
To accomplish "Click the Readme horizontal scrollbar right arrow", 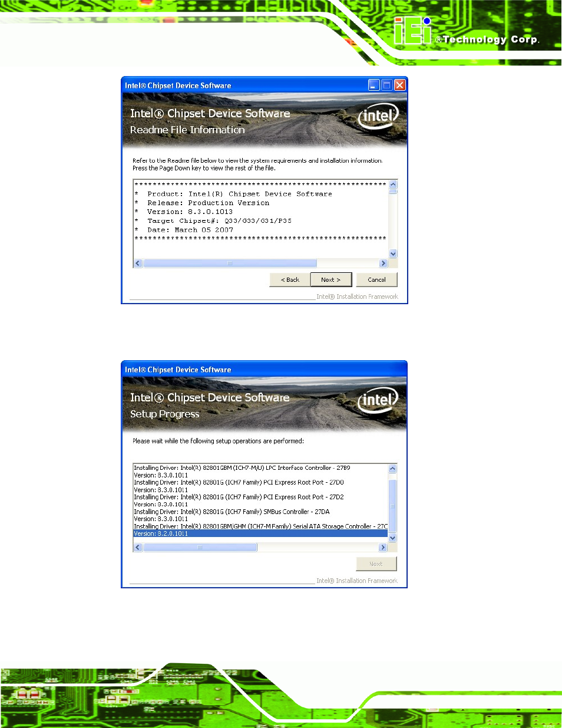I will tap(384, 263).
